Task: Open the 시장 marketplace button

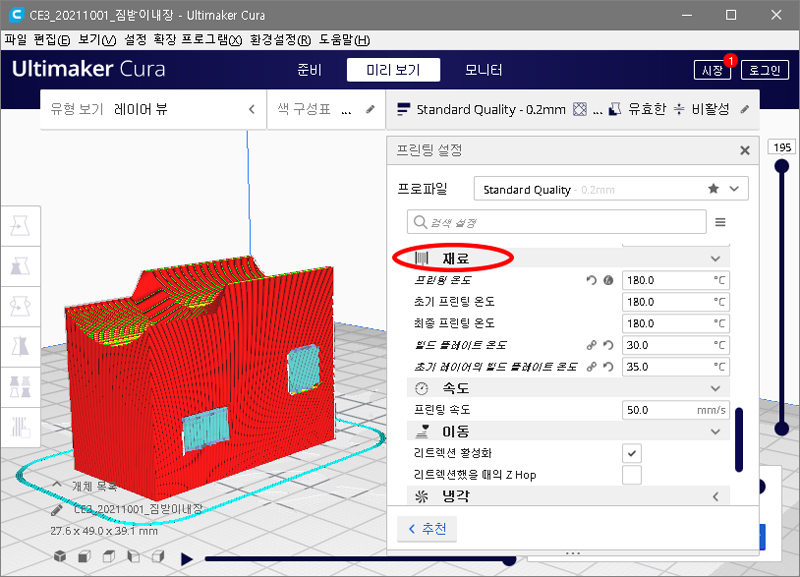Action: (x=712, y=70)
